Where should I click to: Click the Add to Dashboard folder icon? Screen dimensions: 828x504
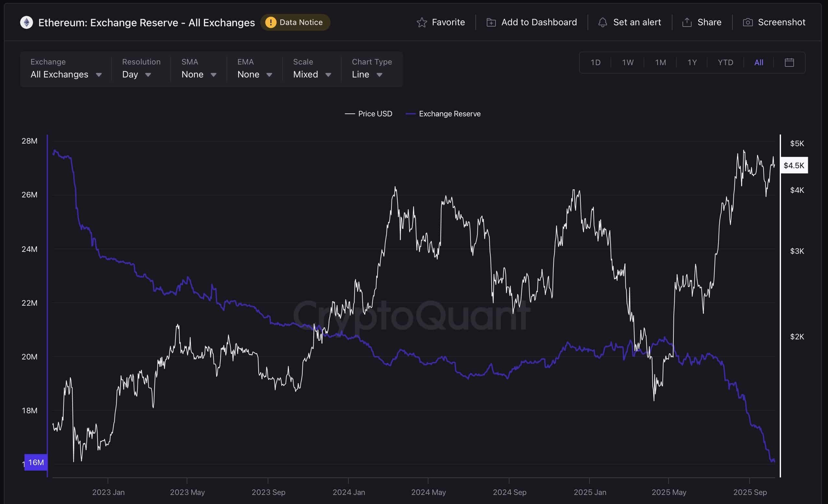tap(491, 22)
